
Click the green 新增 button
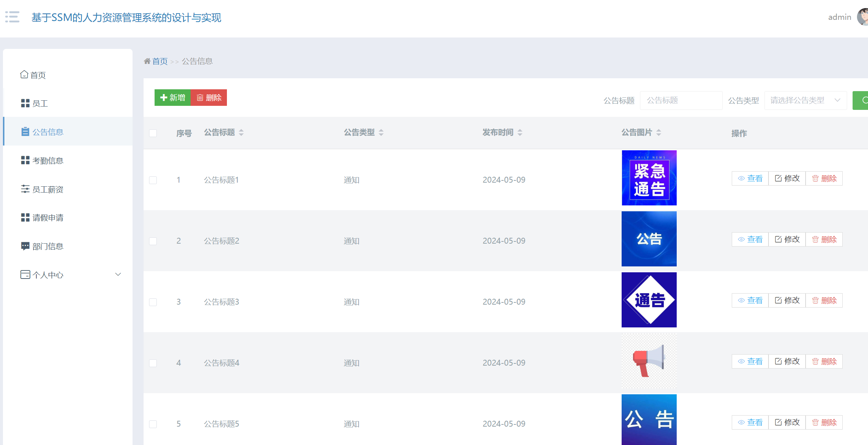point(173,97)
